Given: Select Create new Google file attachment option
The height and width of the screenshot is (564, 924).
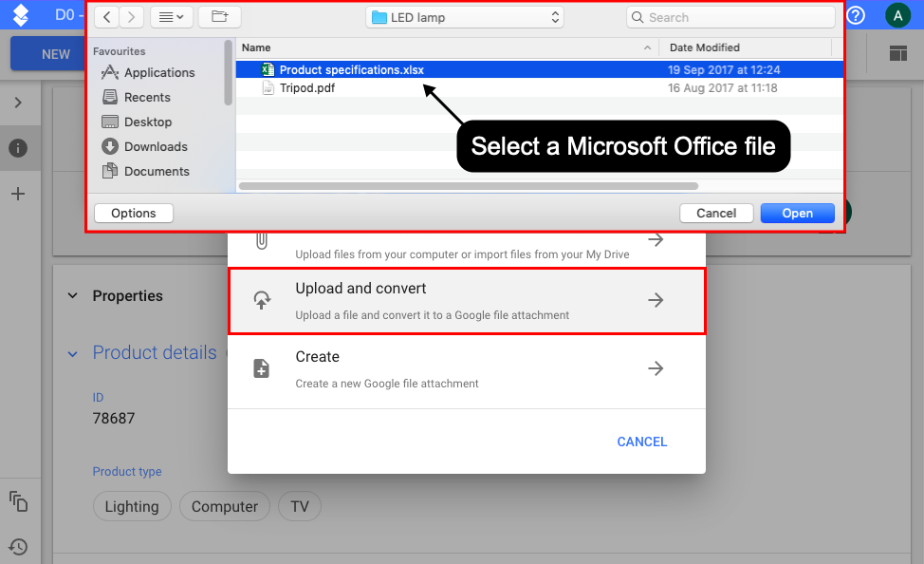Looking at the screenshot, I should click(466, 368).
